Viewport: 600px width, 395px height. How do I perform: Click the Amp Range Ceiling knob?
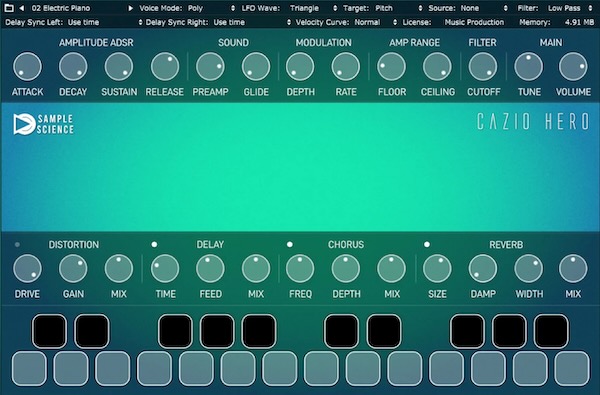tap(437, 67)
